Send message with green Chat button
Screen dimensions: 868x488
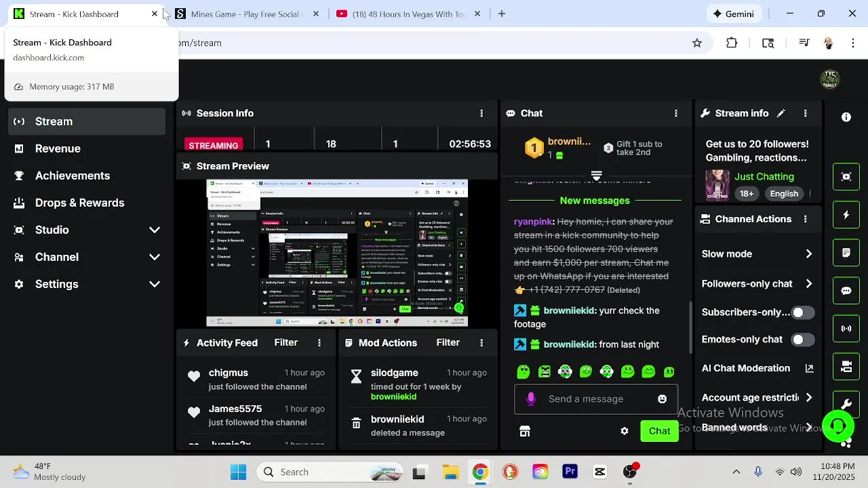(659, 431)
